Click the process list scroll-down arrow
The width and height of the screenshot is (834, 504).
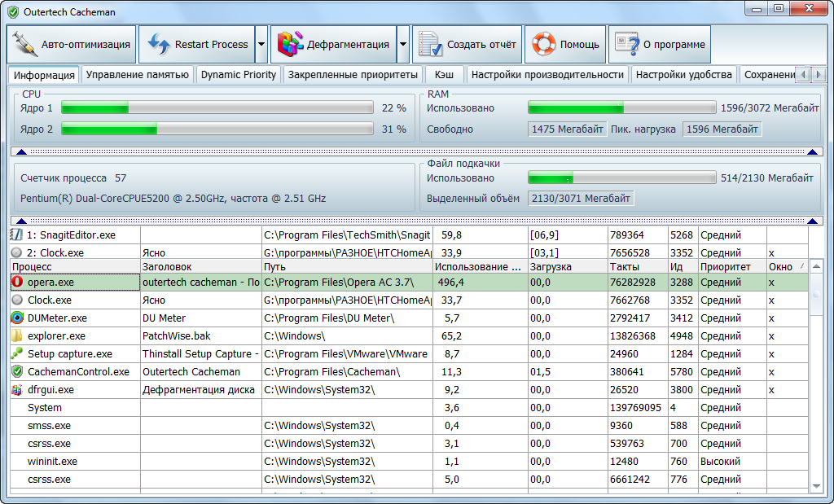pyautogui.click(x=816, y=486)
